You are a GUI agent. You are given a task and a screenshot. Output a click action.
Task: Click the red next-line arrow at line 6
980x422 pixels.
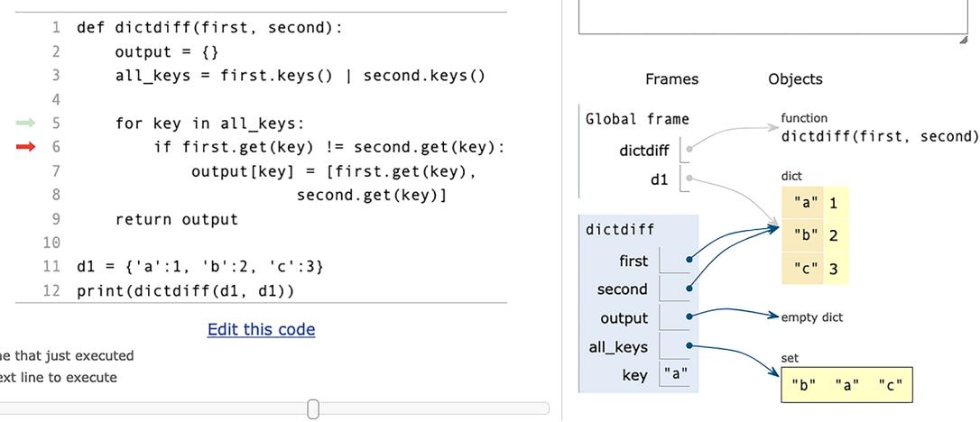(x=26, y=147)
